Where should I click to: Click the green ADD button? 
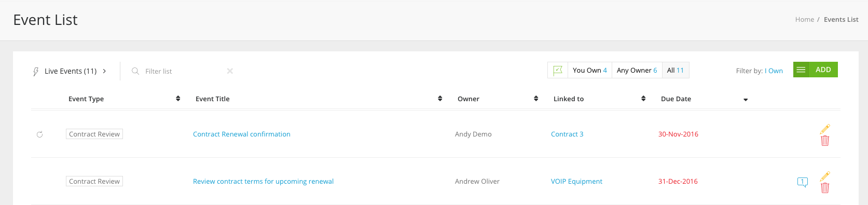823,70
